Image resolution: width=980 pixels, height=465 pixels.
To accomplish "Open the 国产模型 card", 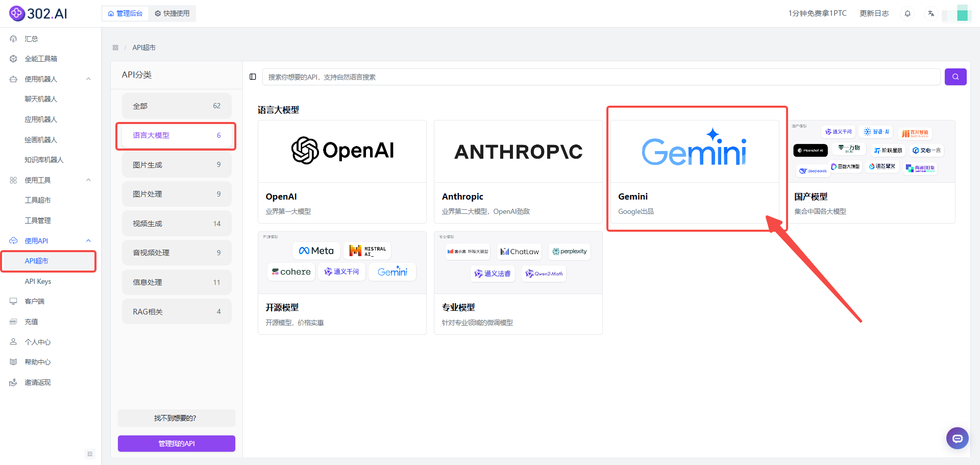I will point(871,172).
